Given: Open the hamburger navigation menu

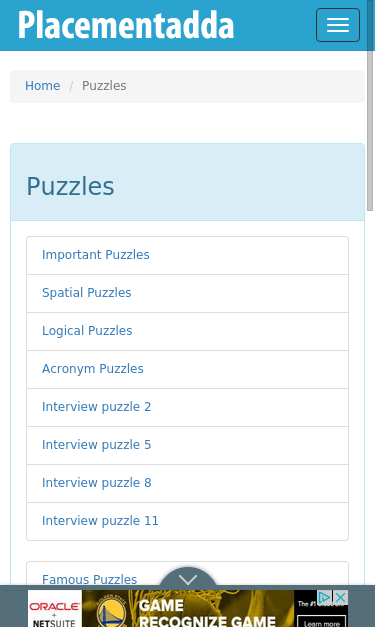Looking at the screenshot, I should [x=338, y=25].
